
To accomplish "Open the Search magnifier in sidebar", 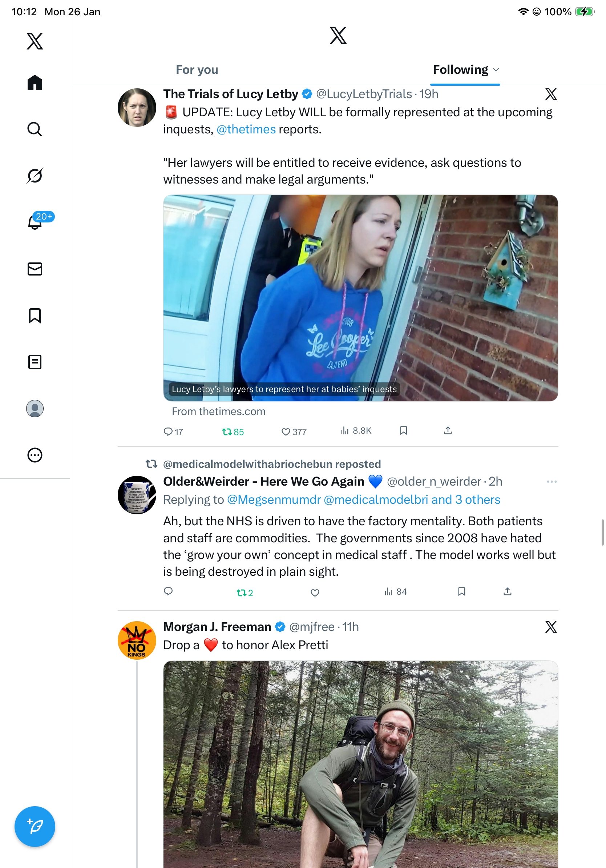I will [35, 129].
